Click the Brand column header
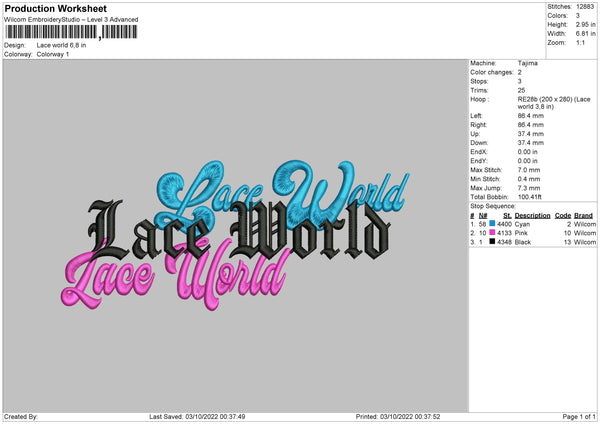Viewport: 600px width, 424px height. 583,216
